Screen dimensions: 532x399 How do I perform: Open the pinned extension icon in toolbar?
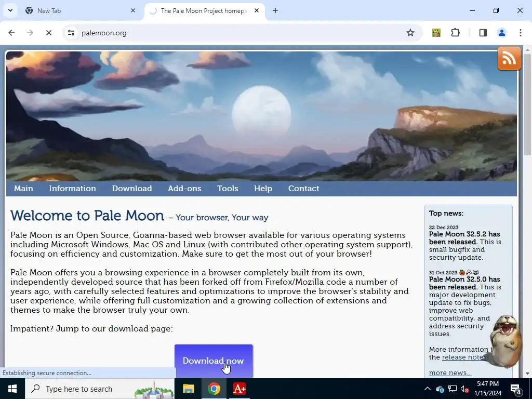click(436, 33)
